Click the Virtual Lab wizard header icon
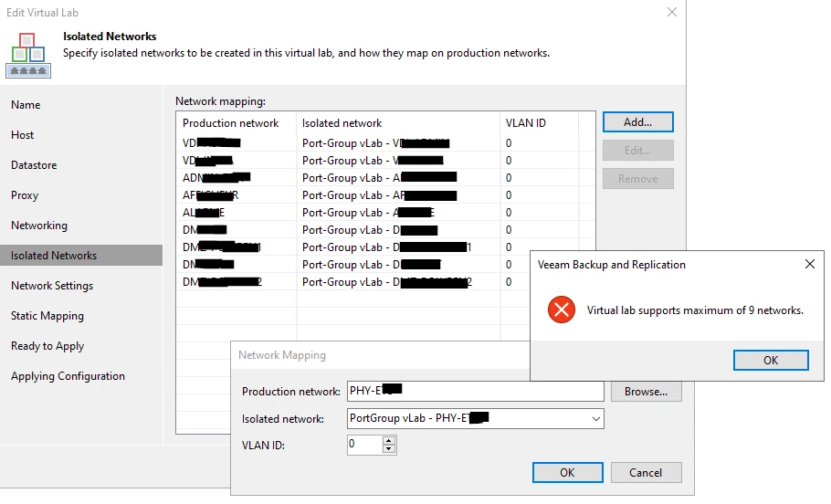This screenshot has height=504, width=831. (x=28, y=55)
